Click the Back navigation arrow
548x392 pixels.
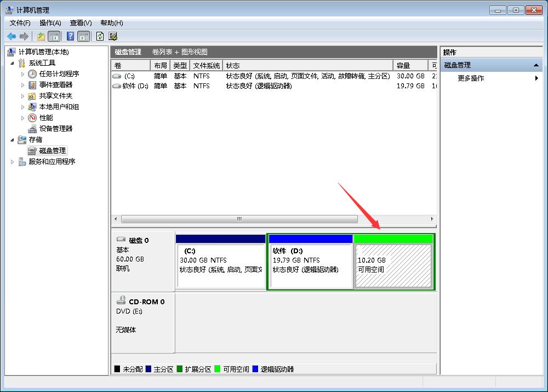point(11,36)
